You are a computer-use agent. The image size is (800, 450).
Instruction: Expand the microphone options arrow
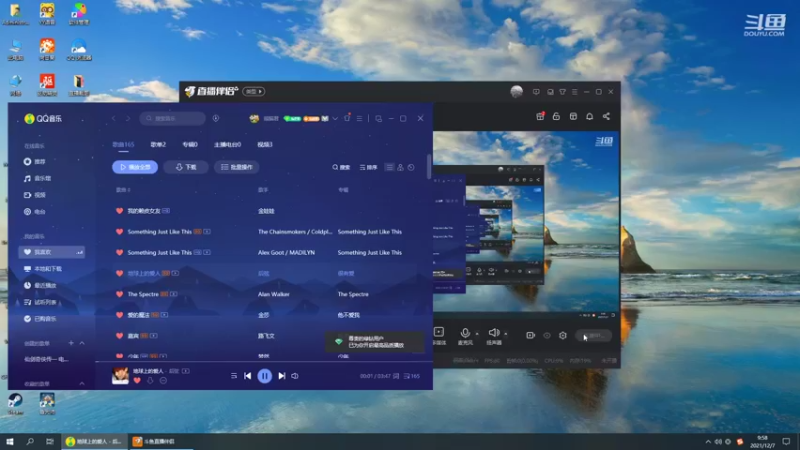[477, 334]
